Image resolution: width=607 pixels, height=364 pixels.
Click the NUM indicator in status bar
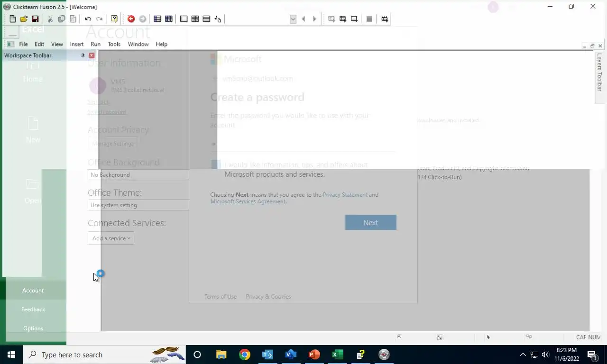[594, 337]
